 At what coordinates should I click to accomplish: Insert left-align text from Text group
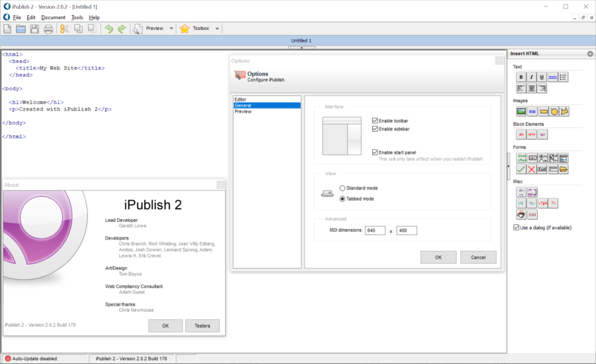(521, 89)
